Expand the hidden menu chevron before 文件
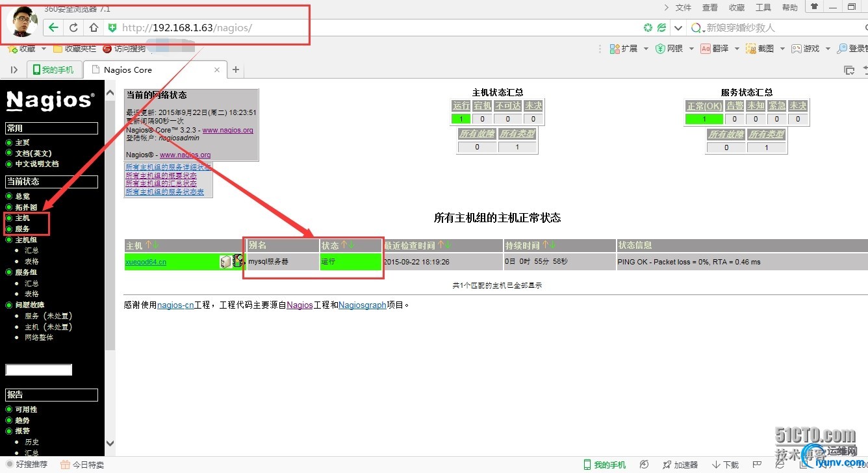868x473 pixels. coord(667,7)
